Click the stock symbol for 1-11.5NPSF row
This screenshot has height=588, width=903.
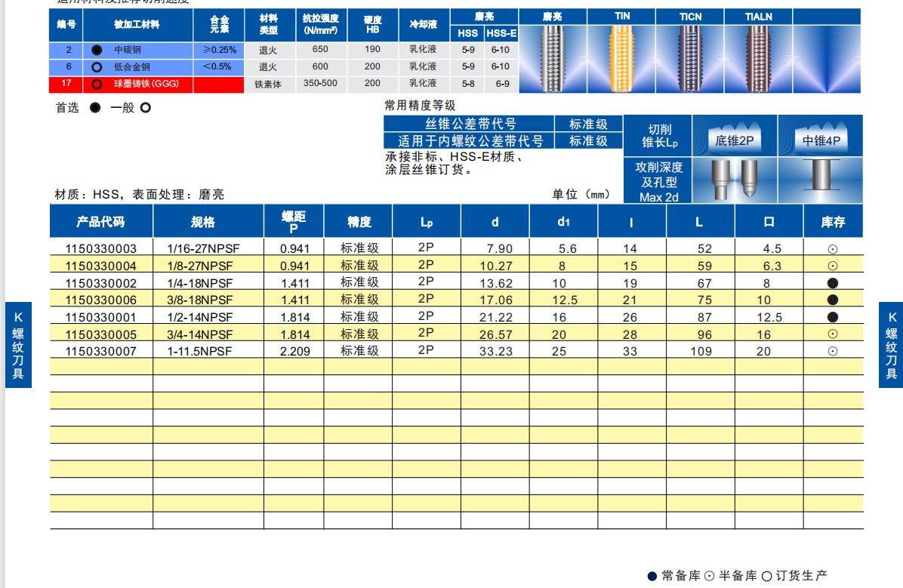(x=833, y=351)
